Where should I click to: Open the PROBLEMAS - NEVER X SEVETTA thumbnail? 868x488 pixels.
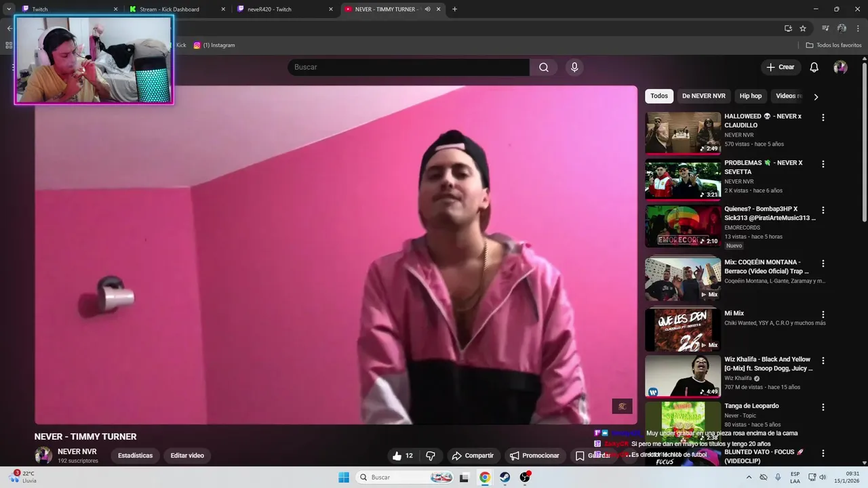pyautogui.click(x=683, y=180)
